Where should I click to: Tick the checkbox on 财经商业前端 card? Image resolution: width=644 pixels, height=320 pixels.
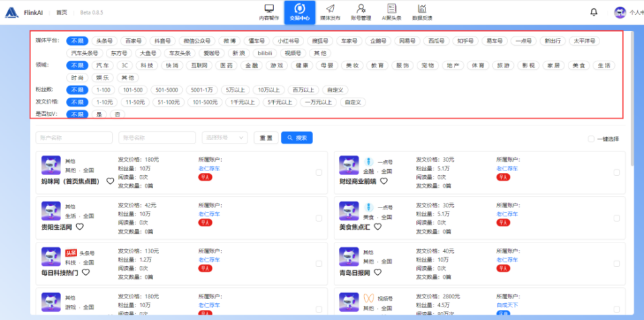pos(616,172)
